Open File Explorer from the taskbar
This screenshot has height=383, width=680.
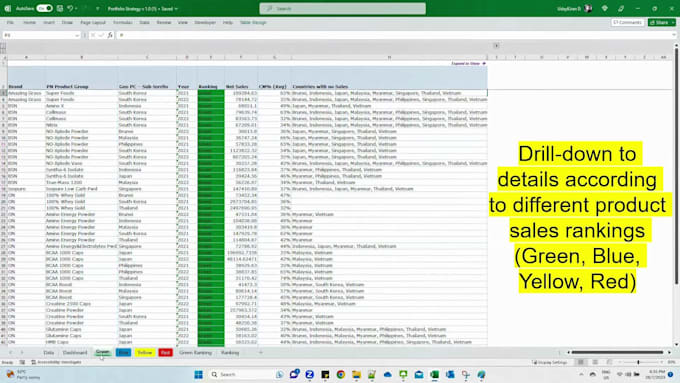click(x=356, y=374)
